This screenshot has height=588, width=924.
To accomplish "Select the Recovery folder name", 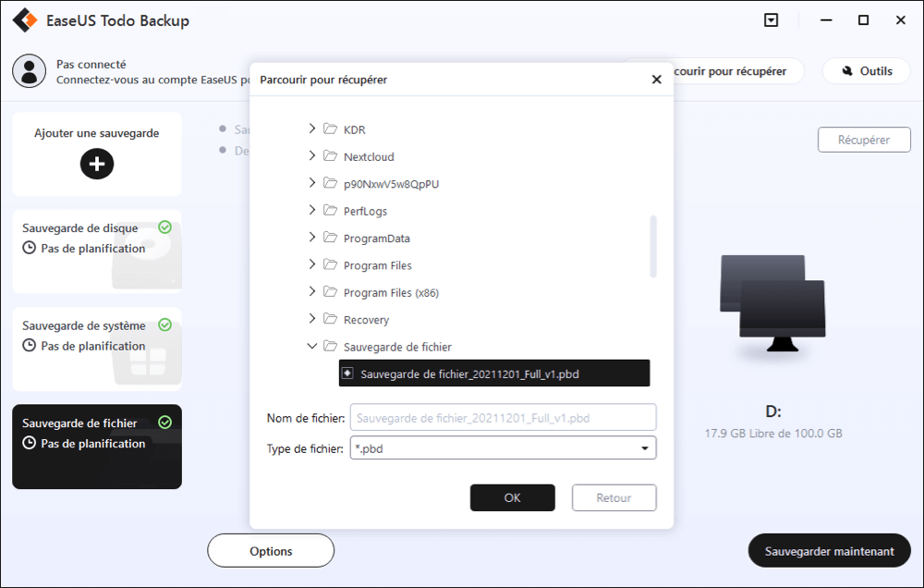I will coord(366,319).
